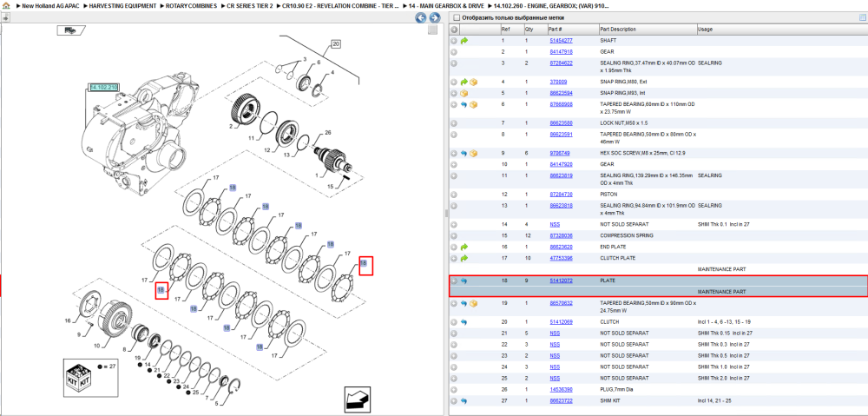This screenshot has width=868, height=416.
Task: Click green arrow icon in SHAFT row
Action: [x=464, y=41]
